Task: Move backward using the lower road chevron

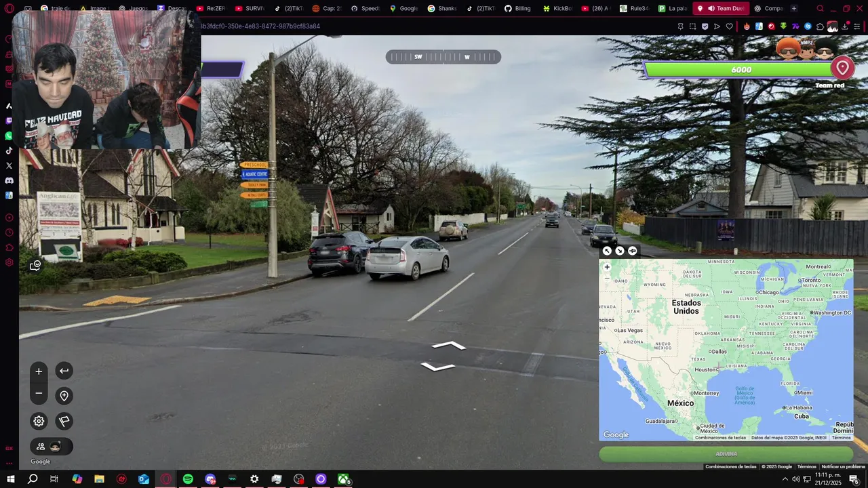Action: click(438, 367)
